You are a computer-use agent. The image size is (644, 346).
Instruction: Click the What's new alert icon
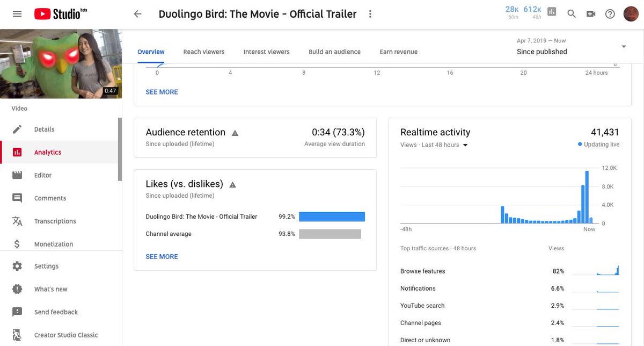point(17,289)
